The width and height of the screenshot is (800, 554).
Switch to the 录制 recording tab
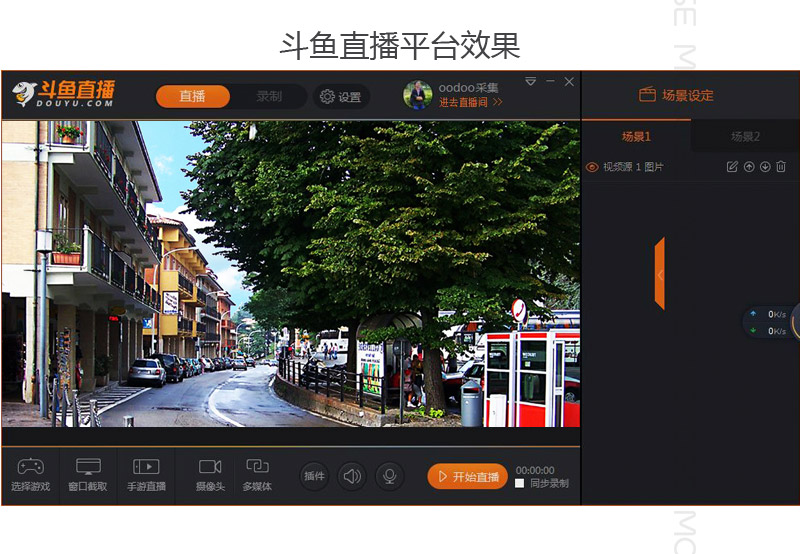269,96
